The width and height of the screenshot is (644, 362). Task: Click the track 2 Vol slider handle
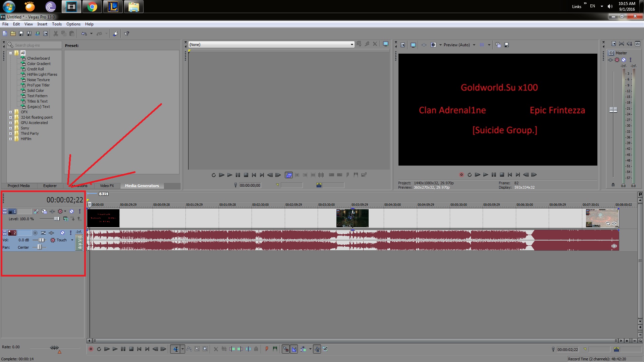(41, 240)
